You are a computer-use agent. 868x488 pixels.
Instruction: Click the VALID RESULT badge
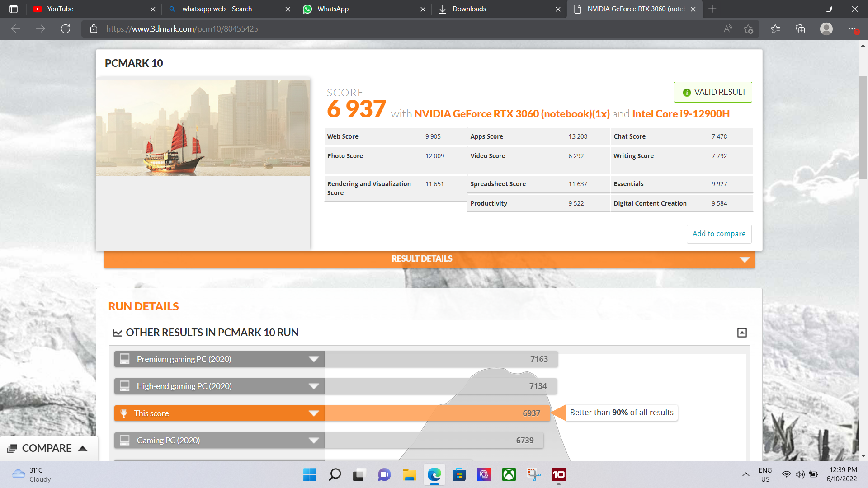[x=713, y=92]
